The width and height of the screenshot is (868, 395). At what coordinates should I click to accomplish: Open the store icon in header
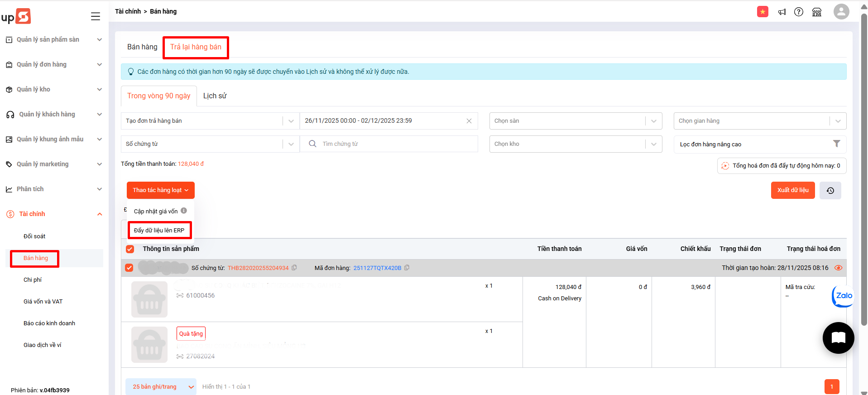point(817,12)
